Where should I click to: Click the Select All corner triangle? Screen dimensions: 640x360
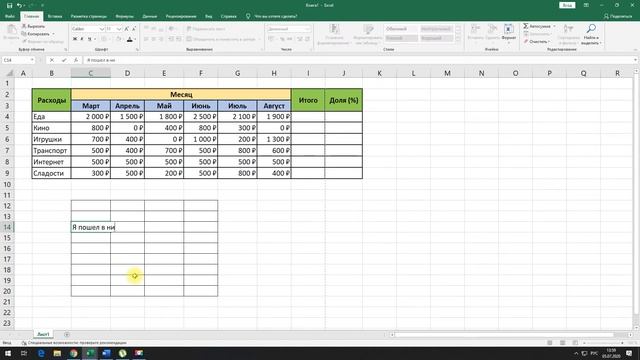point(9,73)
